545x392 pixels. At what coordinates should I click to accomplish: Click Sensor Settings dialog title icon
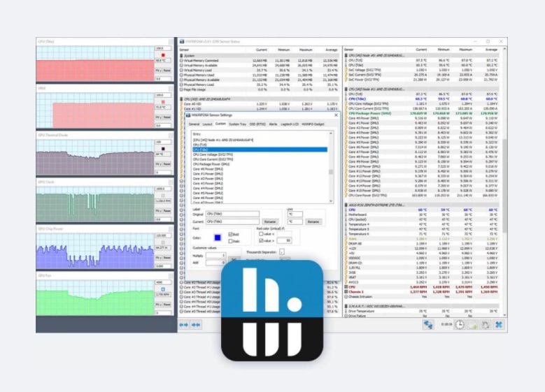tap(188, 115)
